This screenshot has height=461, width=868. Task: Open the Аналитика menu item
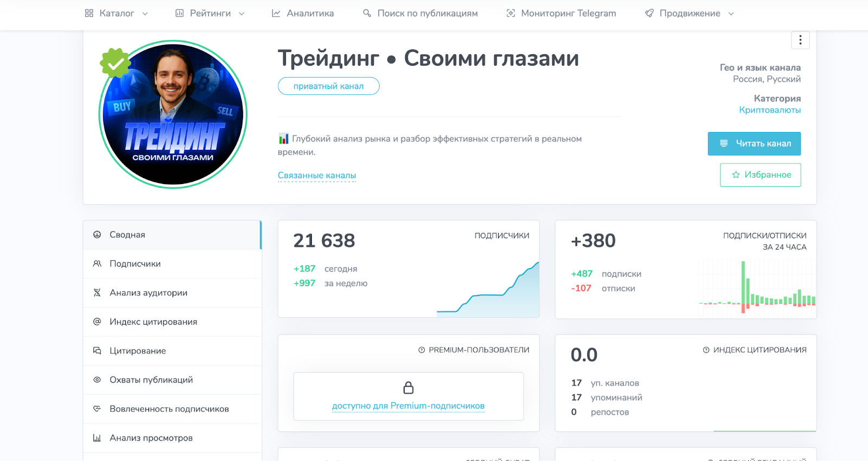(x=303, y=13)
